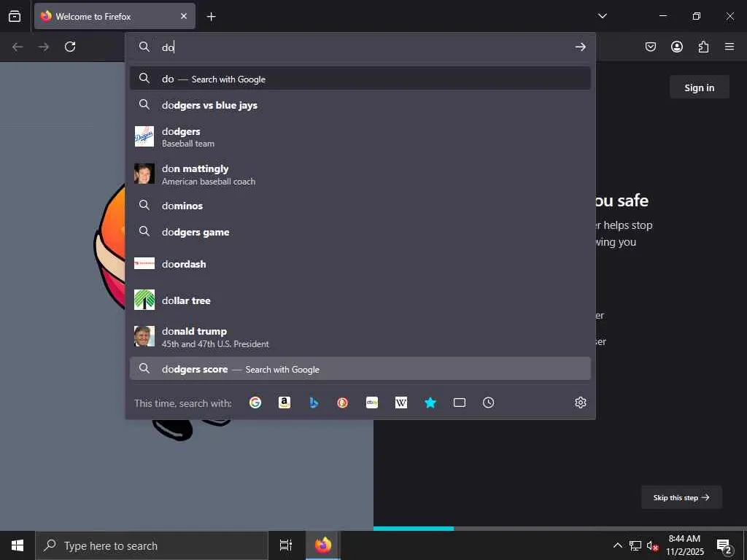Search this time with Bing icon
The image size is (747, 560).
click(x=314, y=402)
